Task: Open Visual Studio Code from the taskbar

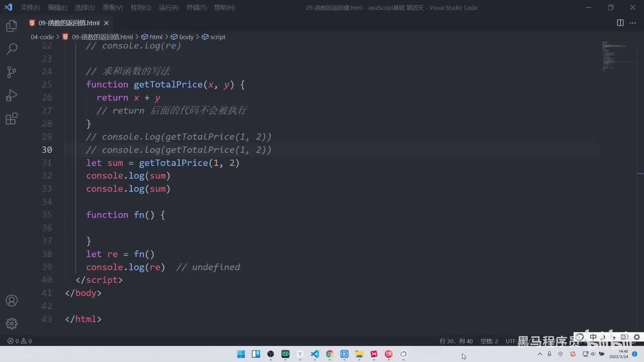Action: point(315,354)
